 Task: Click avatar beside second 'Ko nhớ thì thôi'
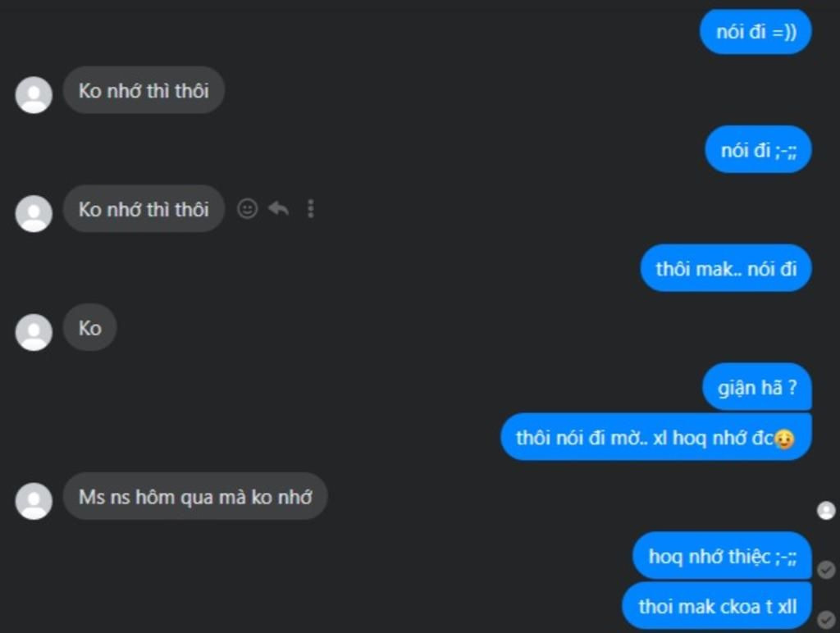(34, 213)
